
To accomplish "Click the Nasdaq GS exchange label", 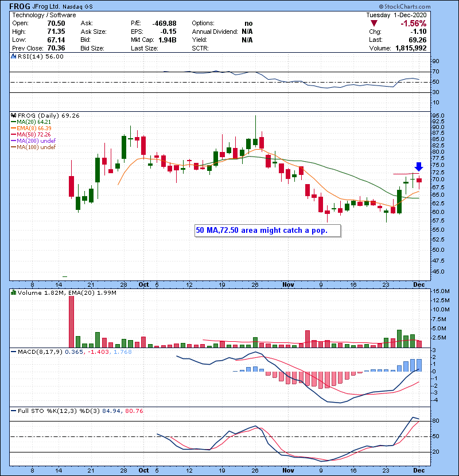I will (x=78, y=7).
